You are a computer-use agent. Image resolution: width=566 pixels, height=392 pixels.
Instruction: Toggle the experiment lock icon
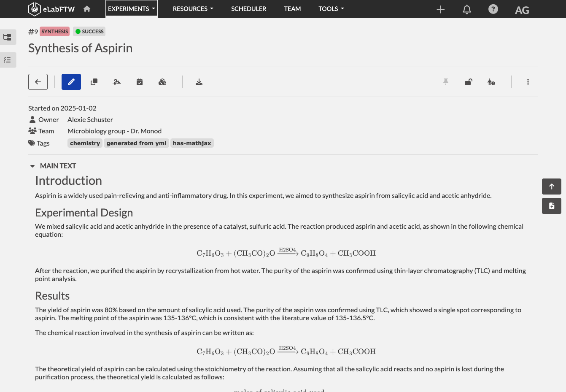(x=468, y=82)
